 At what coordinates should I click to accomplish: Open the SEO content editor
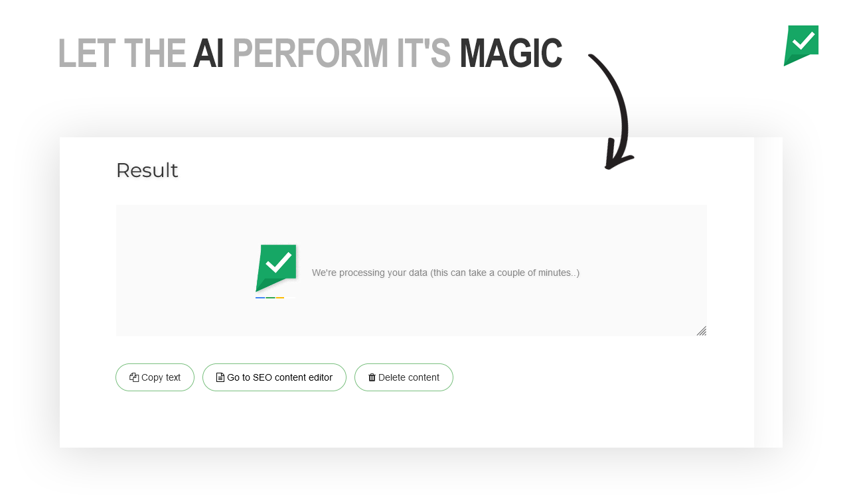coord(274,377)
